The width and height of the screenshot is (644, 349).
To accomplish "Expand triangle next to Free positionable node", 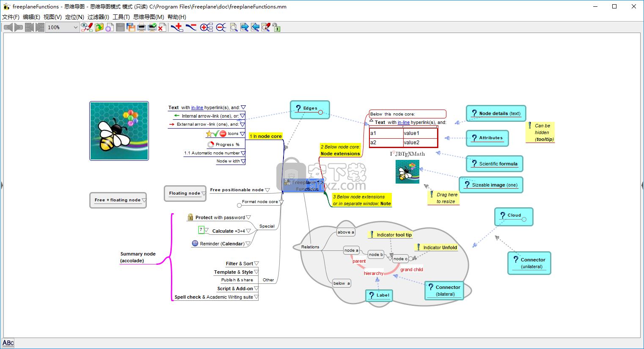I will tap(267, 190).
